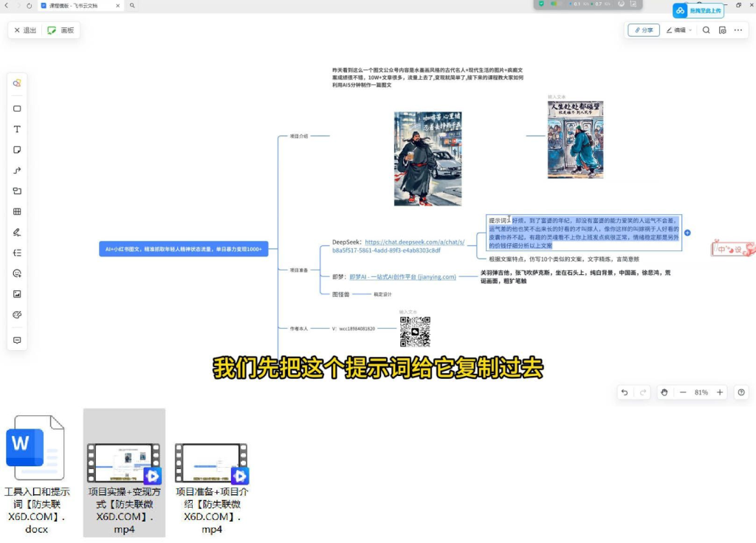Switch to the 画板 tab

(58, 30)
